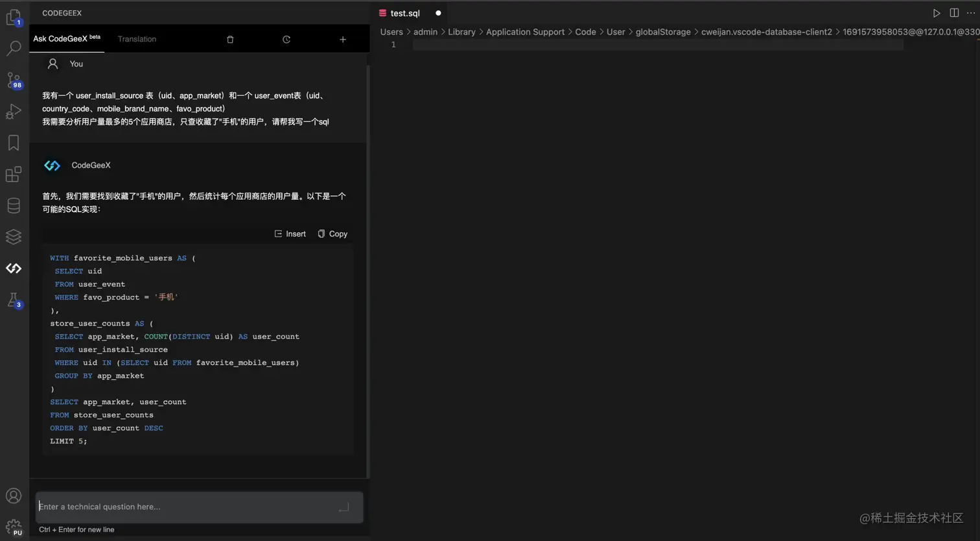Open the stacked layers NoSQL icon

coord(14,237)
